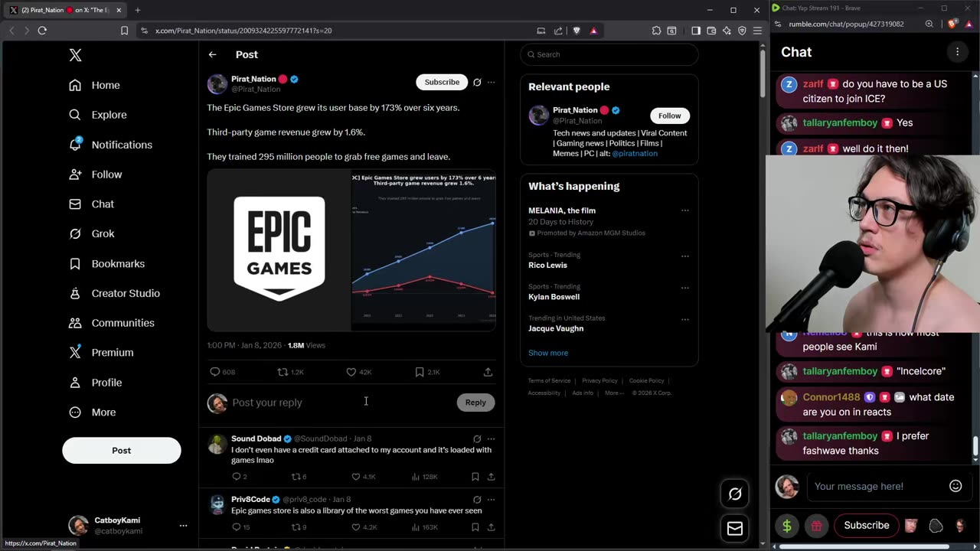
Task: Click the Brave Shields lion icon
Action: click(x=577, y=31)
